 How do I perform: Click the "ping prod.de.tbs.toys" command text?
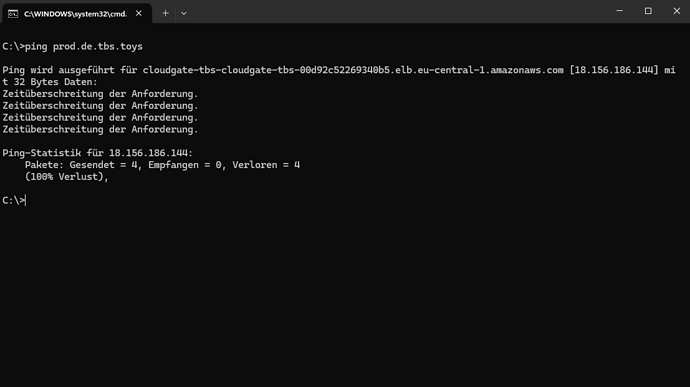pyautogui.click(x=84, y=47)
